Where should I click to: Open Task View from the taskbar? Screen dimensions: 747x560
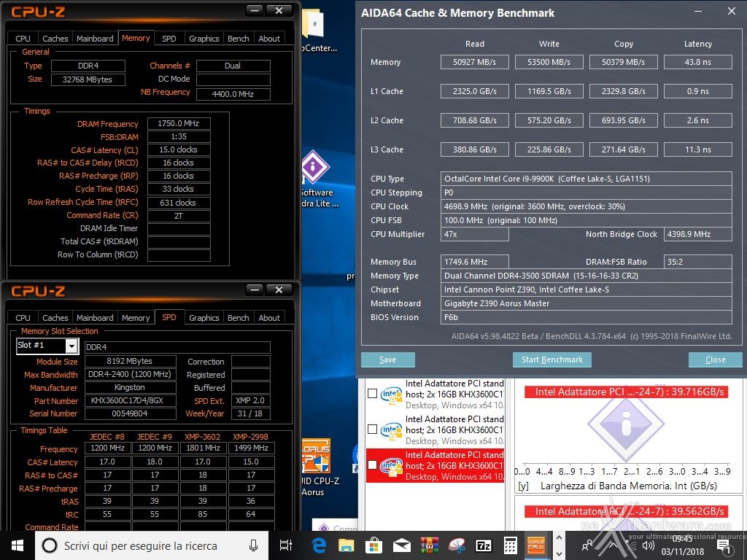tap(286, 545)
